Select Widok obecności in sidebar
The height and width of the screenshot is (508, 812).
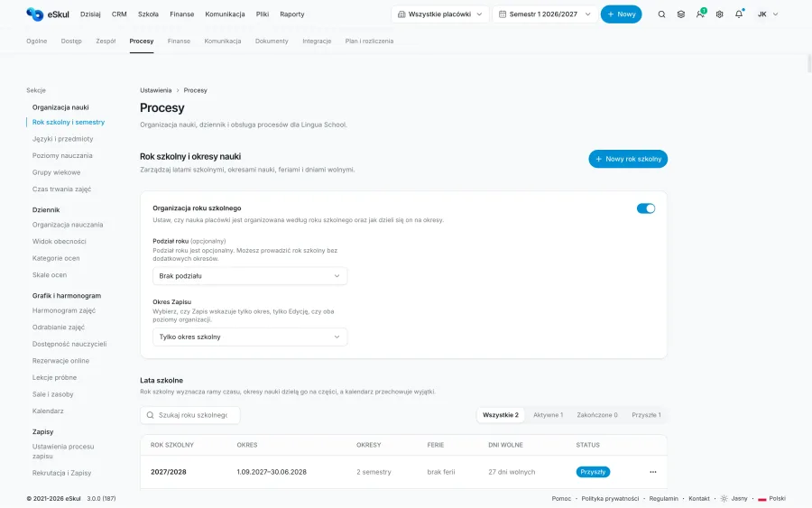click(x=59, y=241)
